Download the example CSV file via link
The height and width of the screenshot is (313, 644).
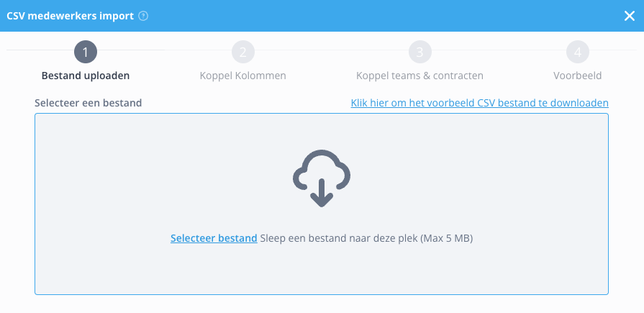tap(480, 103)
